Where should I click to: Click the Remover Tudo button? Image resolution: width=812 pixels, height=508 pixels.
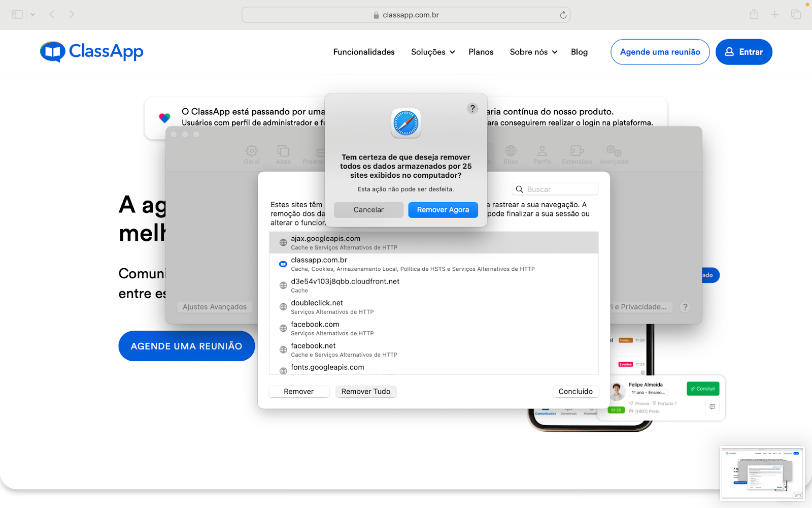[x=366, y=392]
